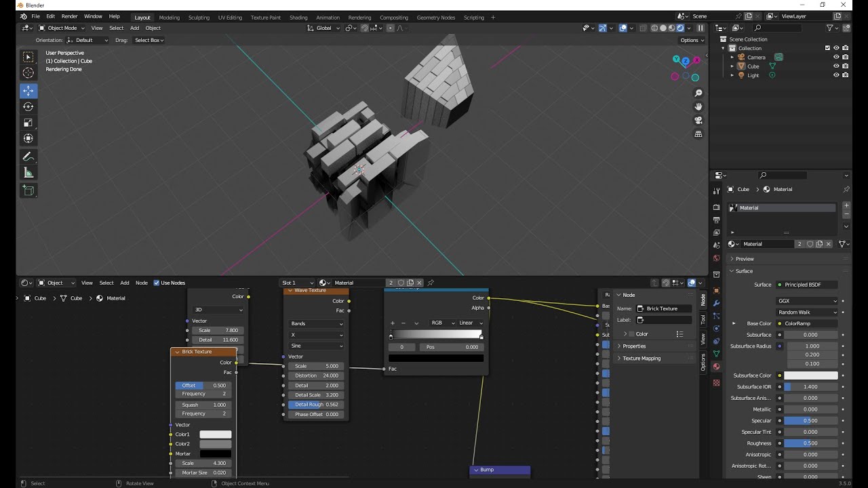868x488 pixels.
Task: Open the Bands wave type dropdown
Action: [317, 324]
